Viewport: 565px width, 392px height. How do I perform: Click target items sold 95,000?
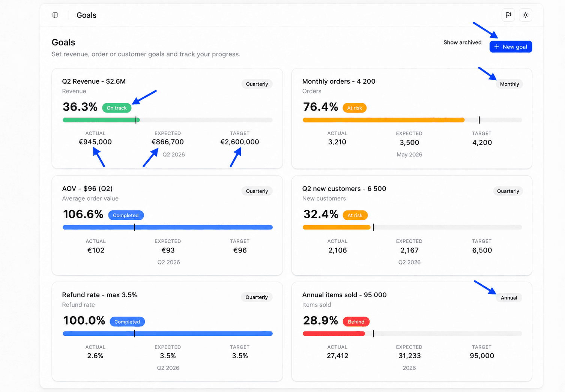482,356
